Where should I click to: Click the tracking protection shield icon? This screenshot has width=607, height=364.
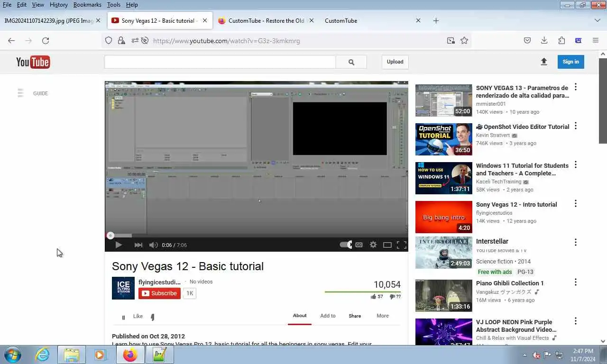109,41
